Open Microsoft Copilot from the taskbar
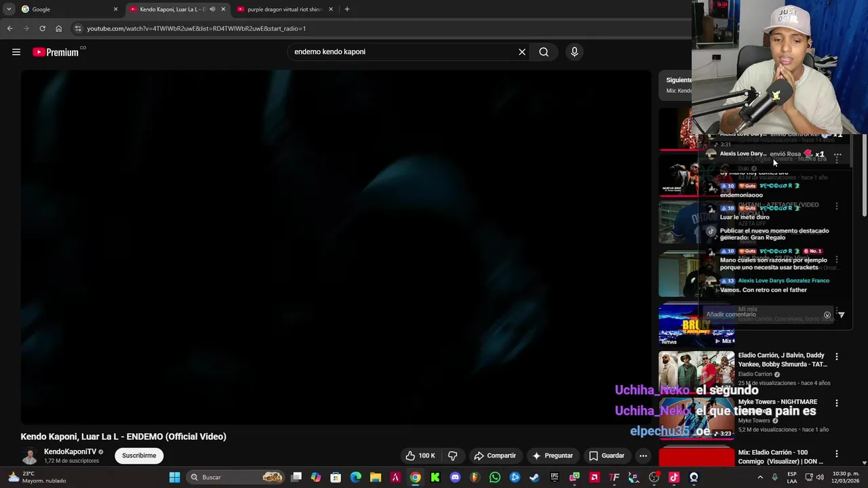 click(316, 477)
